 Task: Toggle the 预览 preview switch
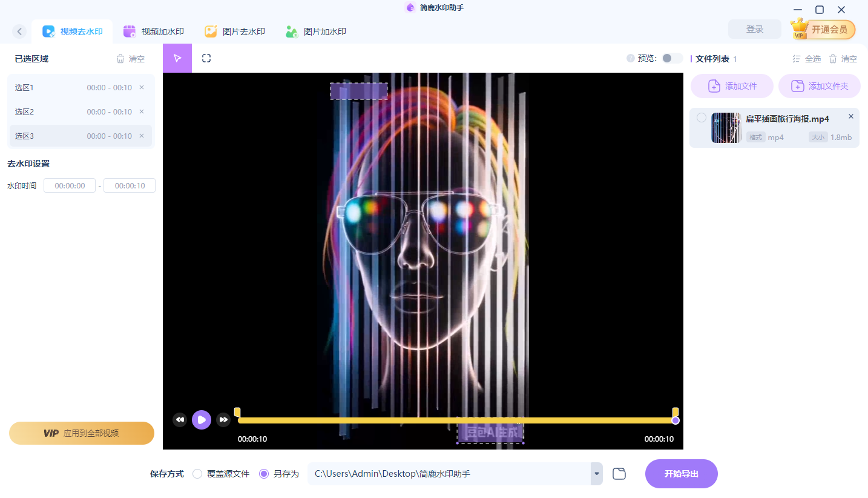671,58
